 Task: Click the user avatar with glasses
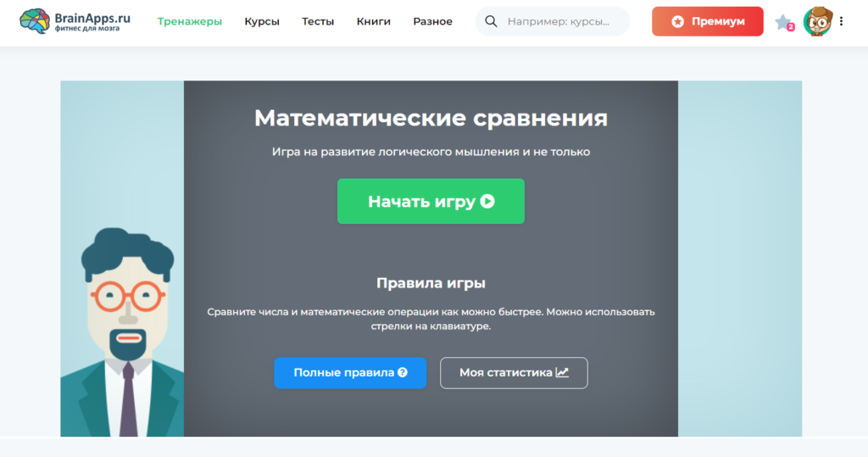tap(817, 22)
